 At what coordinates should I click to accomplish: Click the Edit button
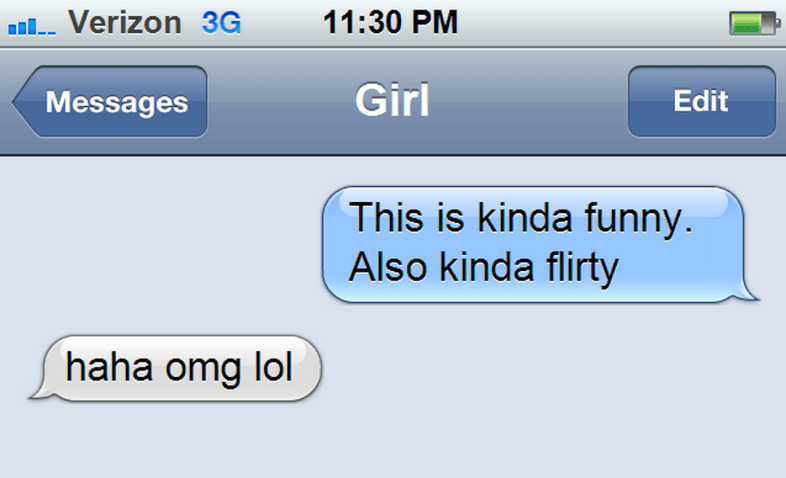[701, 101]
